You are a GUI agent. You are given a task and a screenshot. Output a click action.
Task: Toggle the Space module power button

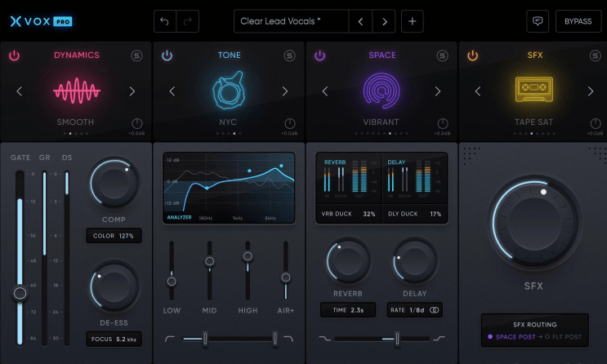tap(319, 55)
